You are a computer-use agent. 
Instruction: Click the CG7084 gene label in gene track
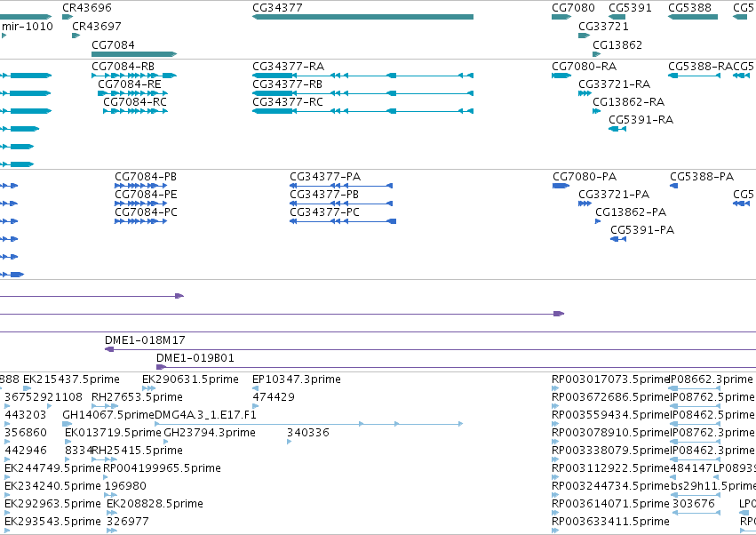pos(113,44)
